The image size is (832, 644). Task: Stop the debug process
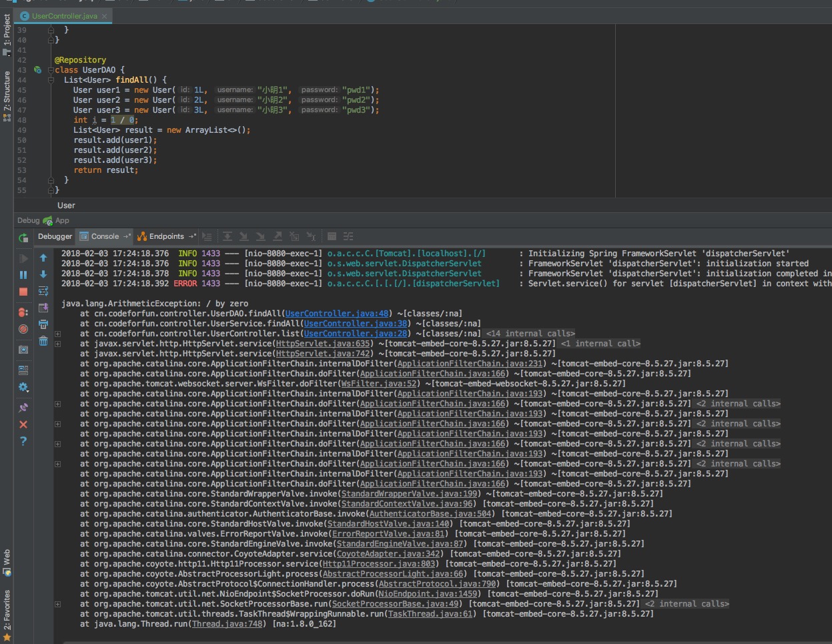(23, 292)
